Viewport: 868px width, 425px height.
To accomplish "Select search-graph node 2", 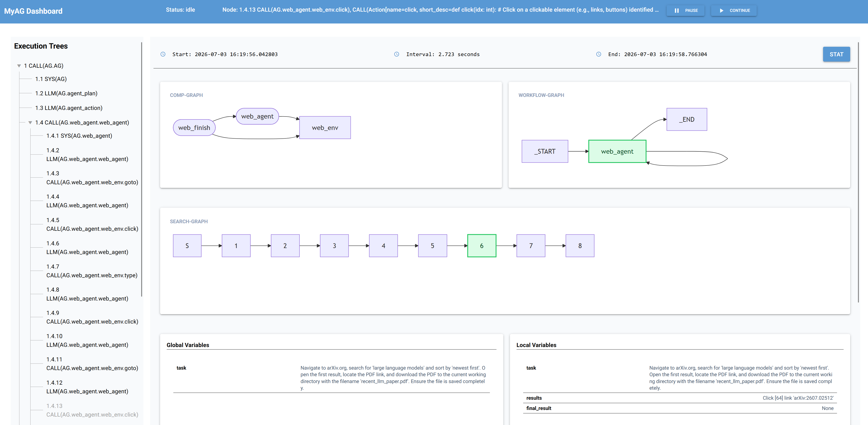I will click(285, 246).
